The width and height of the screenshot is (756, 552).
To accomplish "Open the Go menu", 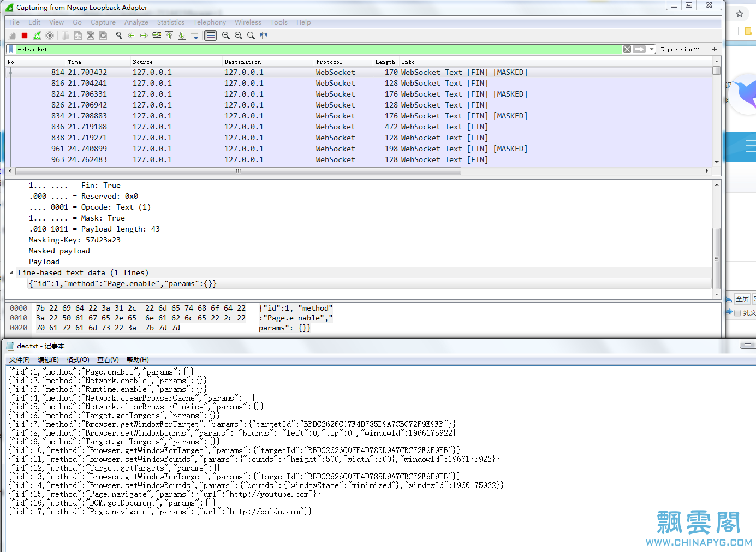I will coord(77,22).
